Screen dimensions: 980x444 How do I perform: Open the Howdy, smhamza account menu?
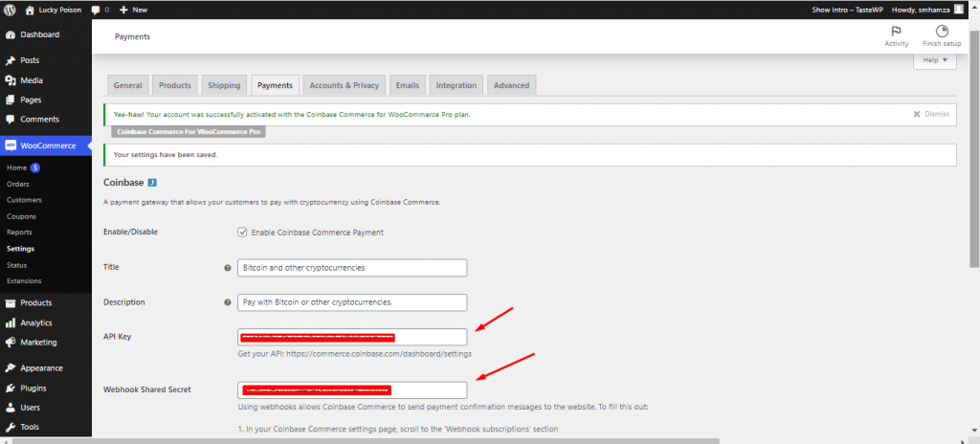(927, 10)
